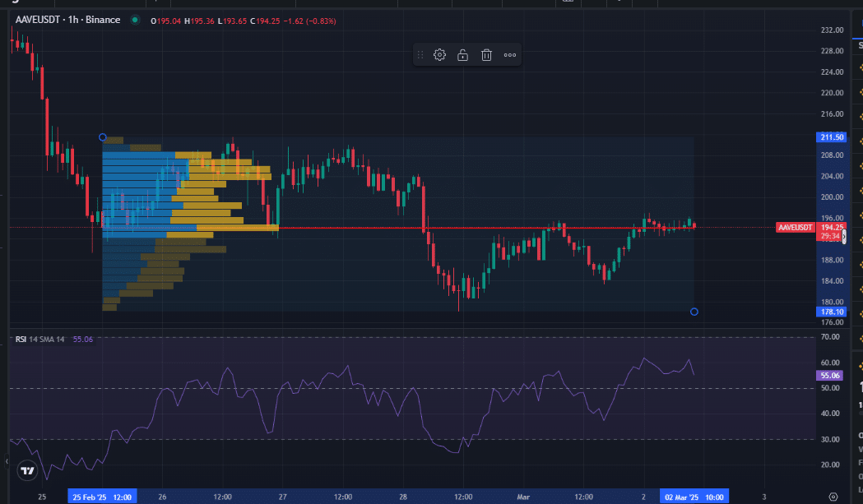863x504 pixels.
Task: Click the 216.00 price scale value
Action: pos(832,114)
